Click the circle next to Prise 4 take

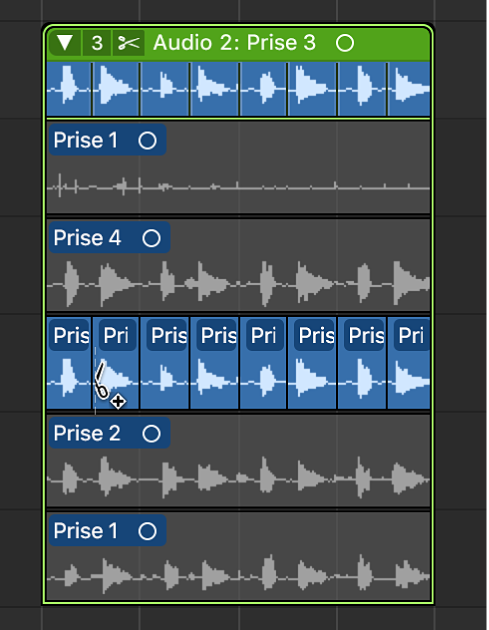[151, 238]
